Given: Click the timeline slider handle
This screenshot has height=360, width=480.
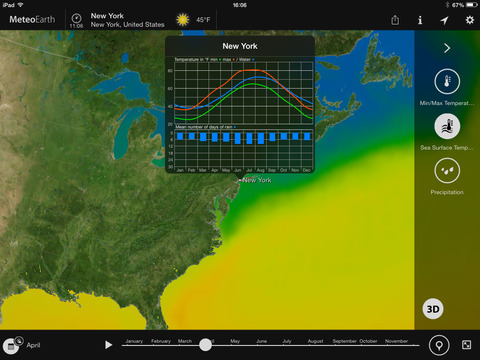Looking at the screenshot, I should tap(205, 345).
